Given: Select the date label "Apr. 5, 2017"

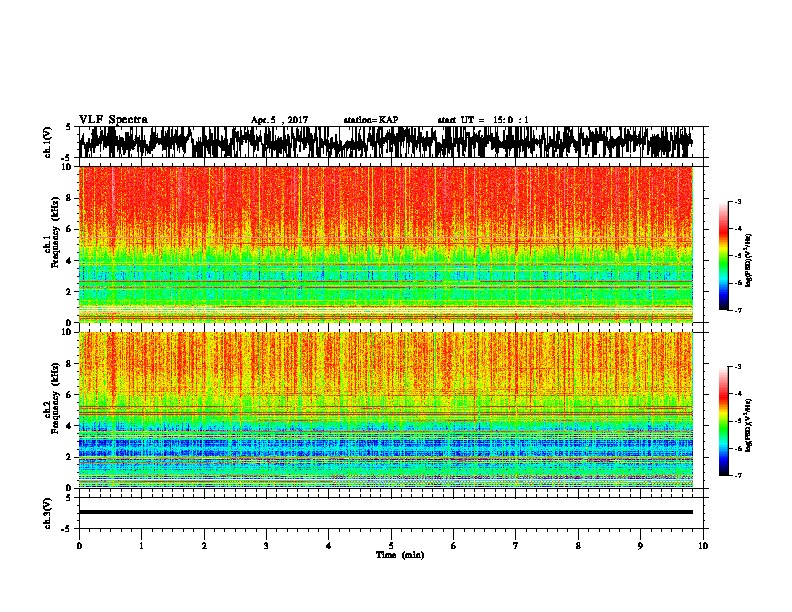Looking at the screenshot, I should [x=279, y=120].
